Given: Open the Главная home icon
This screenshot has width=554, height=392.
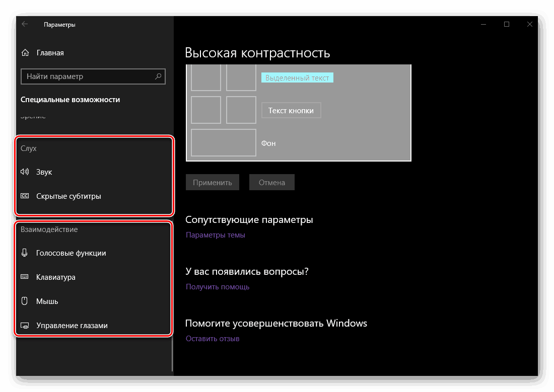Looking at the screenshot, I should [x=25, y=53].
